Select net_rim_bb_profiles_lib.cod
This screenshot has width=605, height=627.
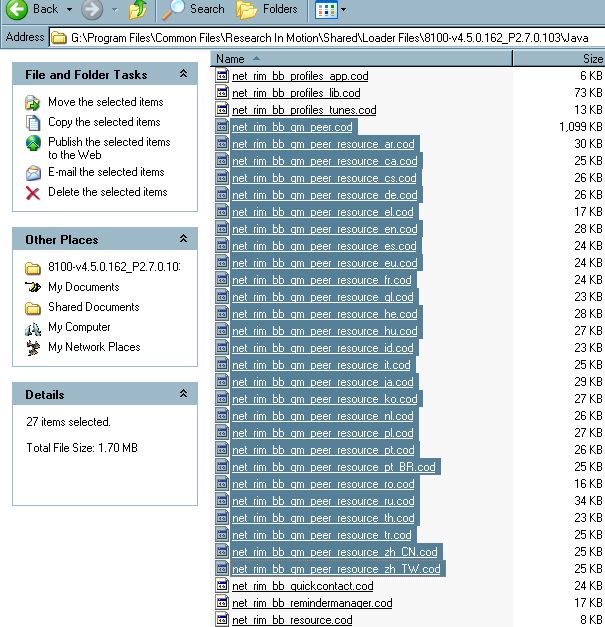296,93
